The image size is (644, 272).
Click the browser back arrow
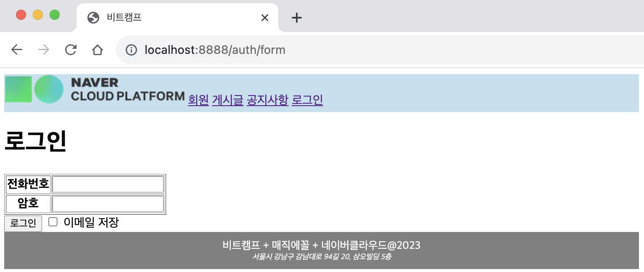(x=17, y=50)
